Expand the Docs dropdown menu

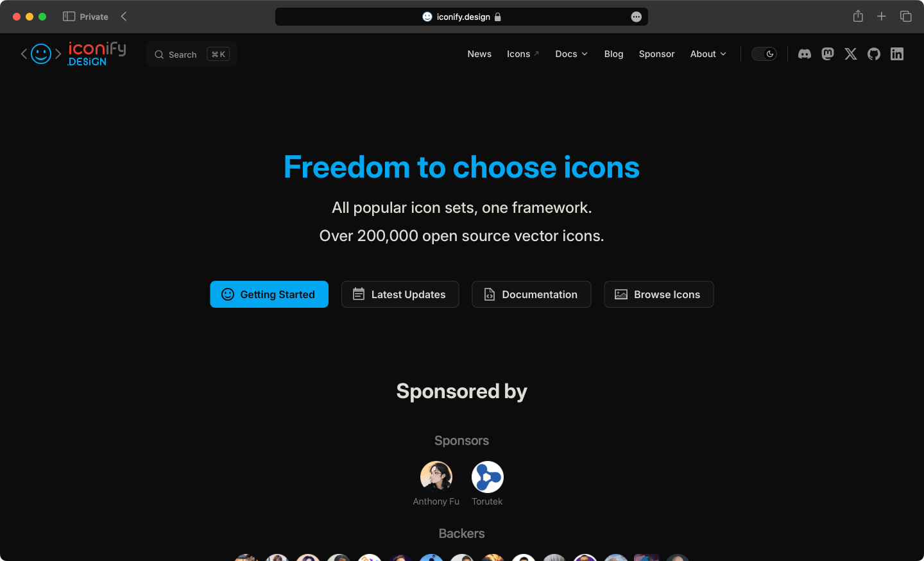point(571,54)
